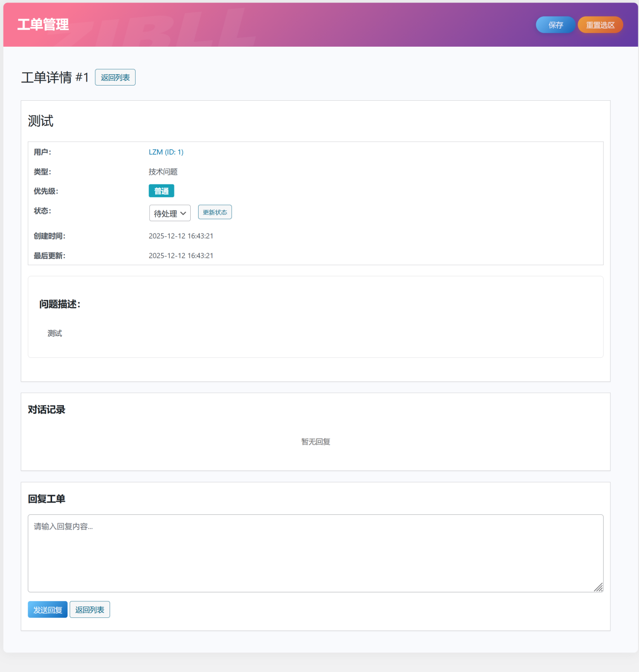Image resolution: width=639 pixels, height=672 pixels.
Task: Click 返回列表 beside 发送回复 at bottom
Action: pyautogui.click(x=89, y=609)
